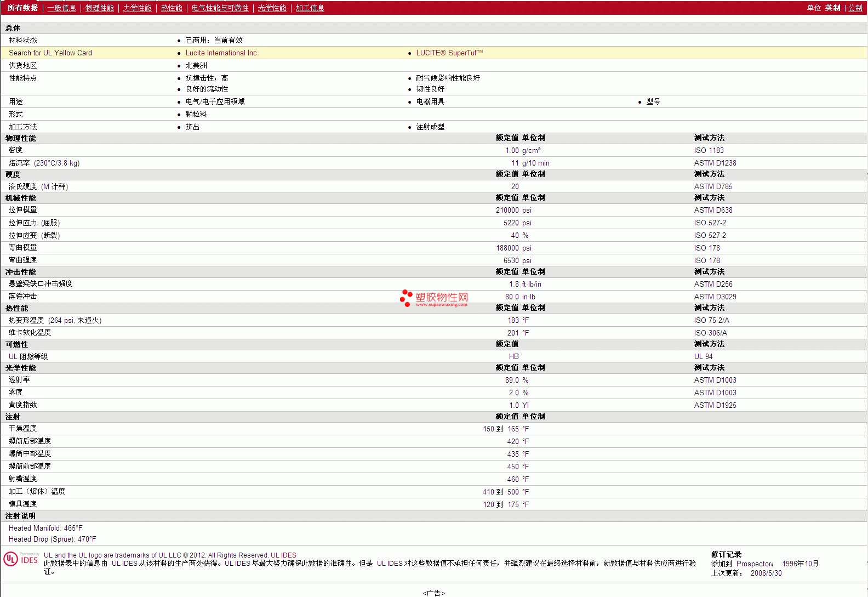Click the 材料状态 row label
Screen dimensions: 868x597
pyautogui.click(x=22, y=40)
